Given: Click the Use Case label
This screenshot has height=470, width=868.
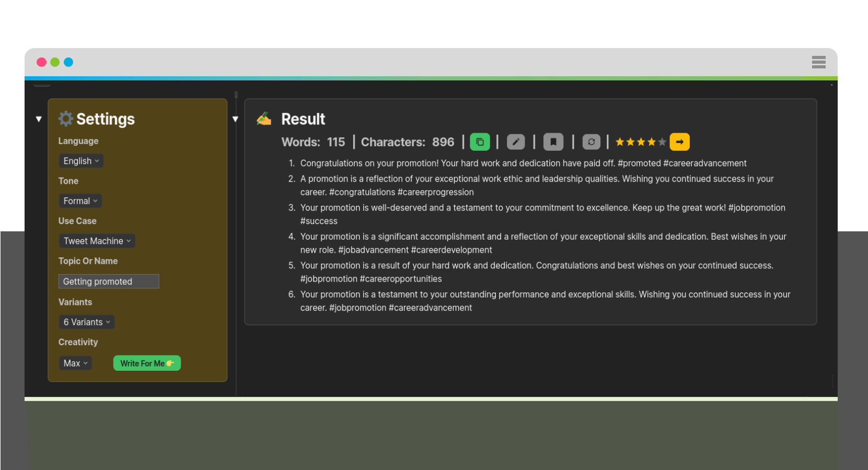Looking at the screenshot, I should [77, 221].
